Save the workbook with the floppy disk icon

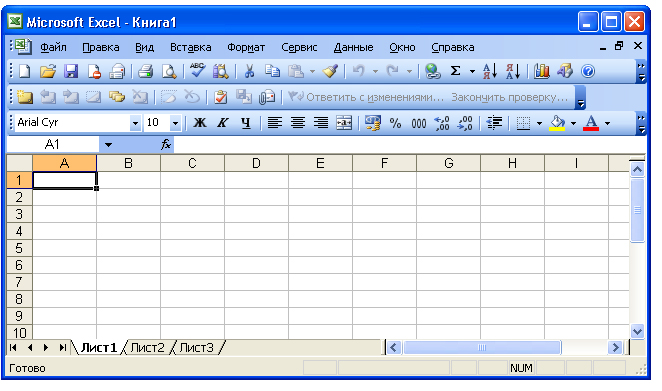pyautogui.click(x=71, y=71)
